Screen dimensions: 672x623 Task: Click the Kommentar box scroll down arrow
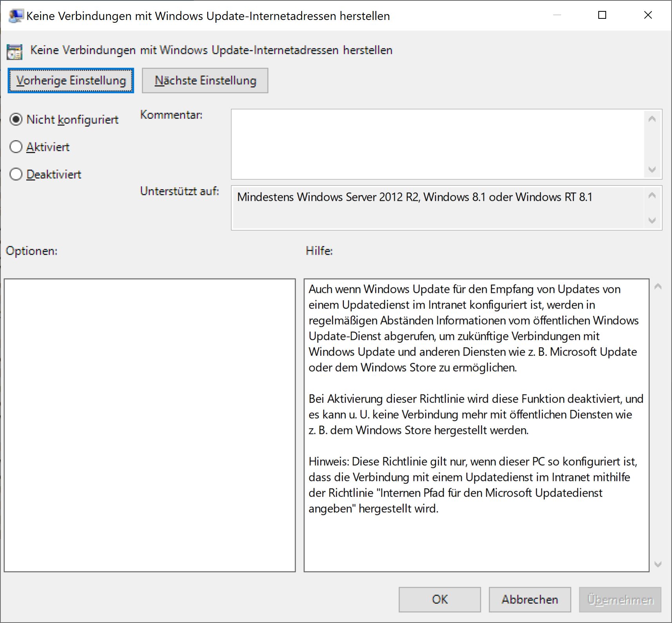(x=652, y=170)
